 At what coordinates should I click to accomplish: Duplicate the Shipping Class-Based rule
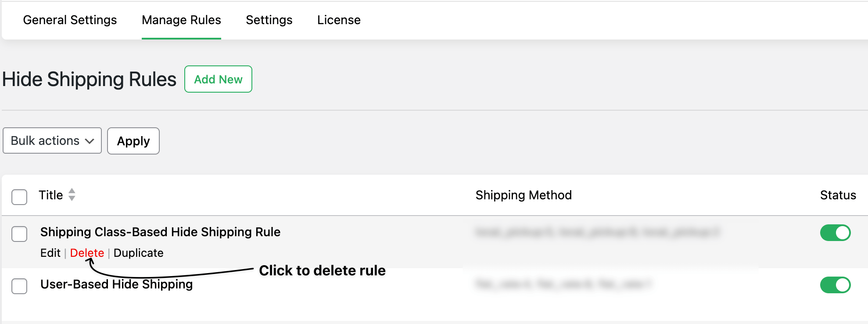[x=138, y=253]
